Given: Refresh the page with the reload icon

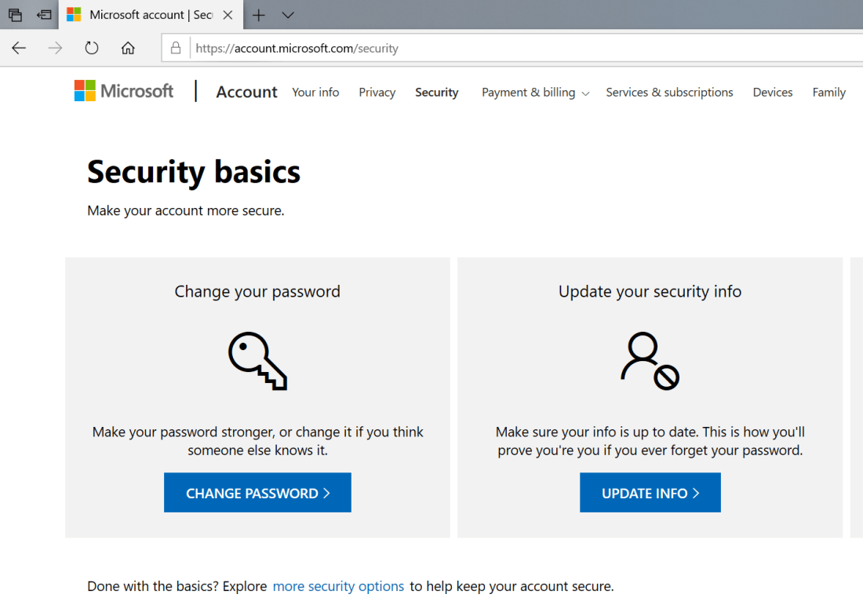Looking at the screenshot, I should [x=92, y=48].
